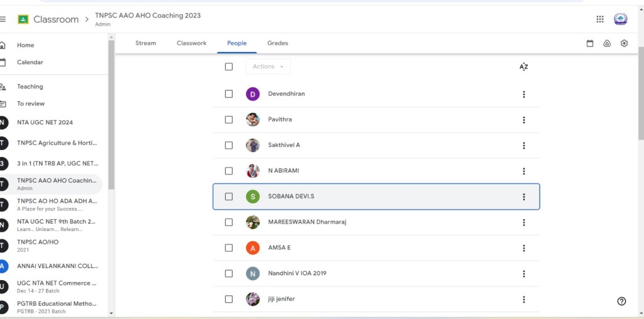Switch to the Stream tab
Image resolution: width=644 pixels, height=319 pixels.
coord(145,43)
